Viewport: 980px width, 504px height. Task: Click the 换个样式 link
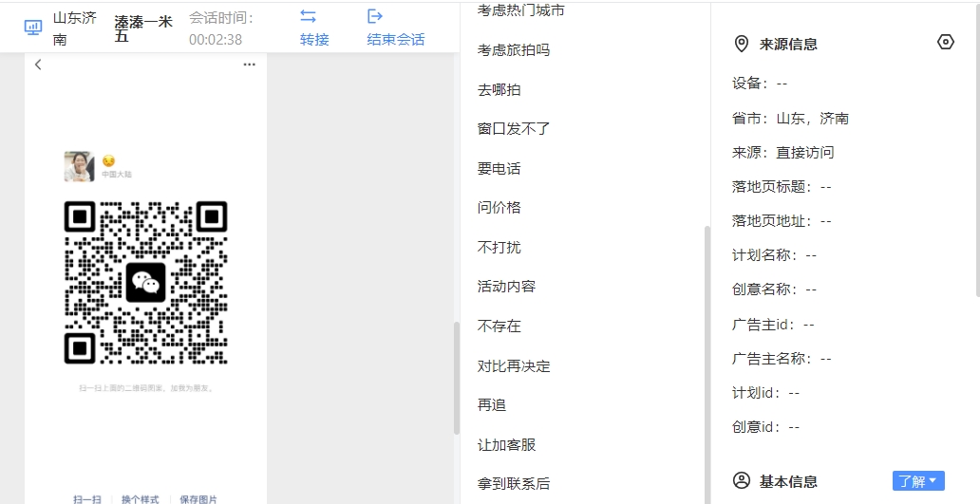pyautogui.click(x=140, y=499)
